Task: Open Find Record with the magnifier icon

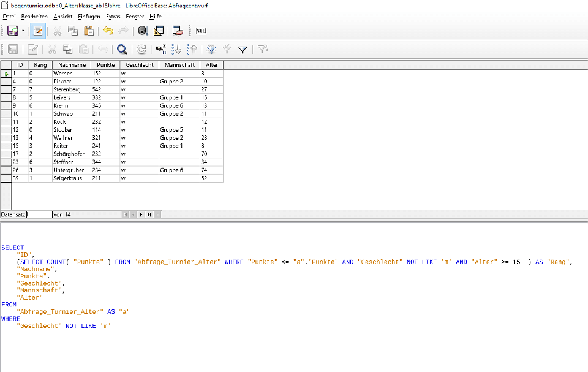Action: click(123, 49)
